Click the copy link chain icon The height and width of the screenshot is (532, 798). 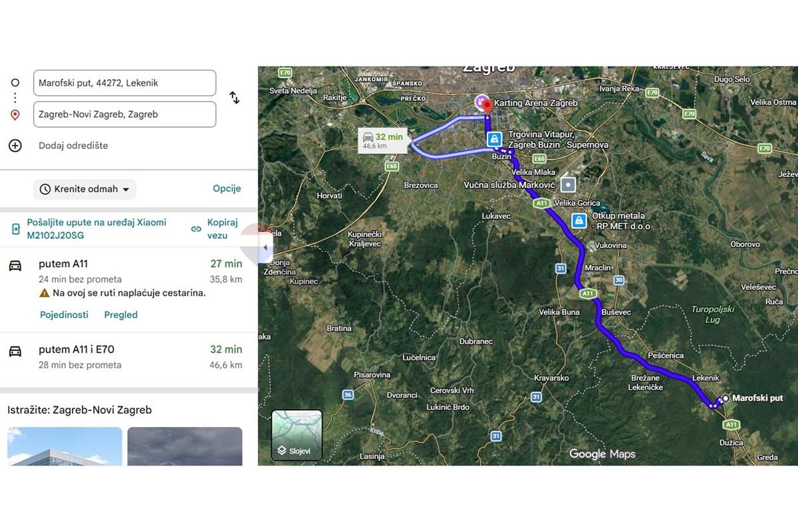tap(196, 229)
